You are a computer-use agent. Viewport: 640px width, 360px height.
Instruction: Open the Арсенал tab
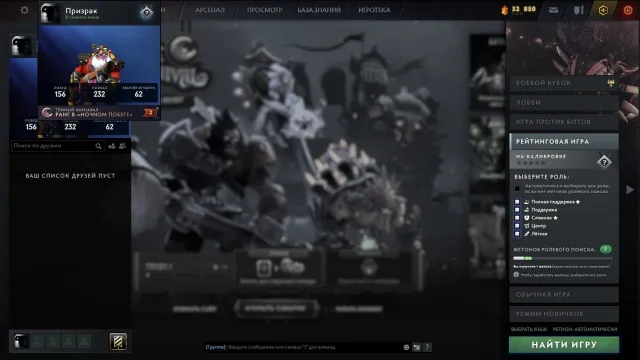(210, 10)
